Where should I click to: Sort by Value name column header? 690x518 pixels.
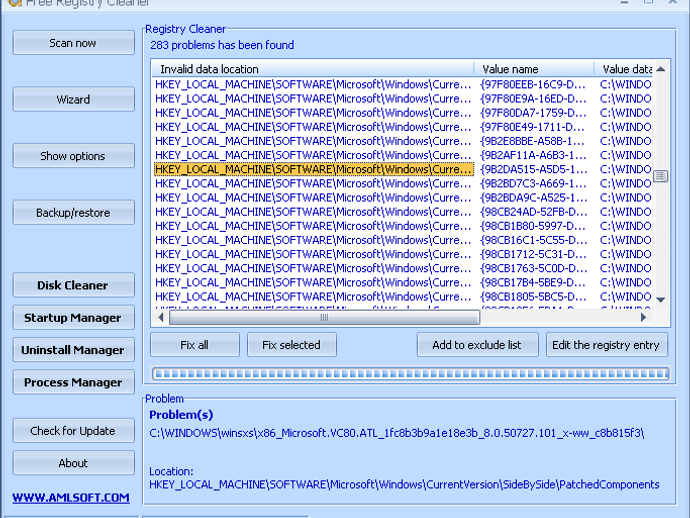point(534,69)
